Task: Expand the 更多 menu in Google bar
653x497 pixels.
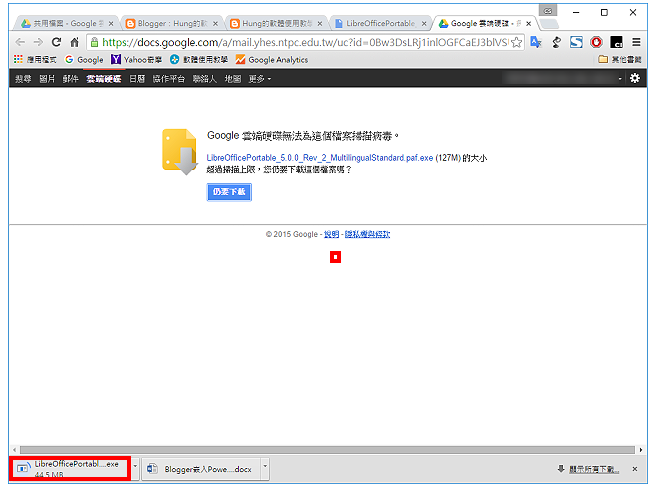Action: coord(259,79)
